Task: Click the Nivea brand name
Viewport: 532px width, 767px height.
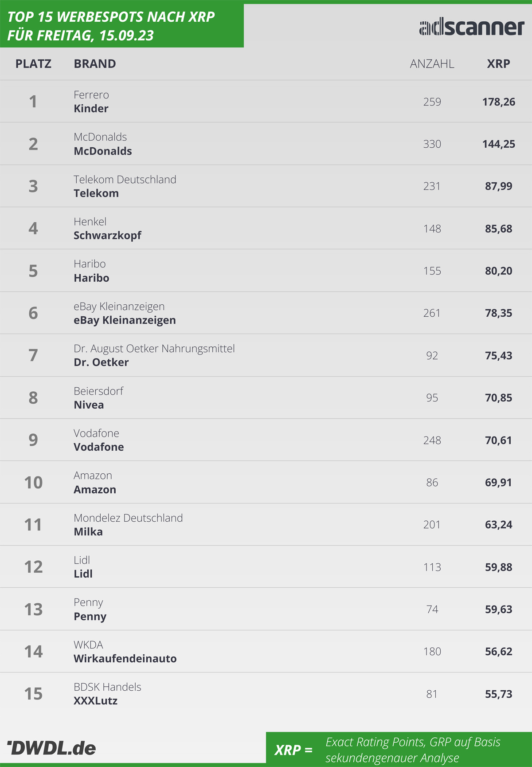Action: coord(89,405)
